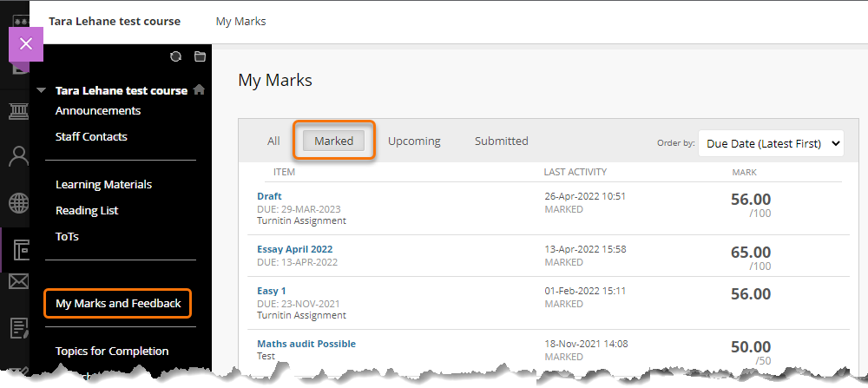868x388 pixels.
Task: Click the My Marks page heading
Action: [275, 80]
